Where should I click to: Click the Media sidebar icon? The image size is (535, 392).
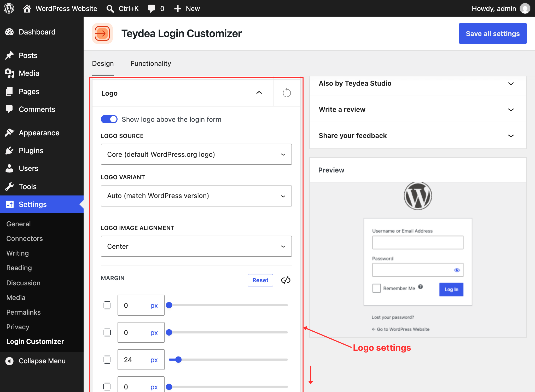point(9,73)
